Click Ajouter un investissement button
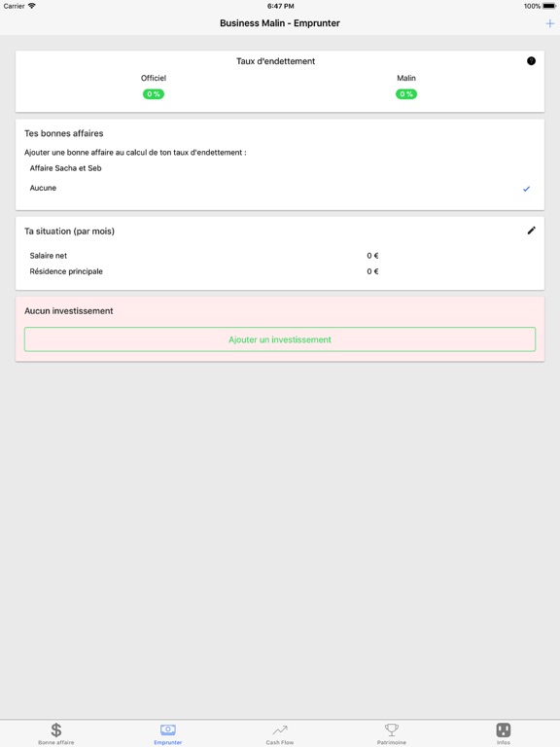 pos(280,339)
